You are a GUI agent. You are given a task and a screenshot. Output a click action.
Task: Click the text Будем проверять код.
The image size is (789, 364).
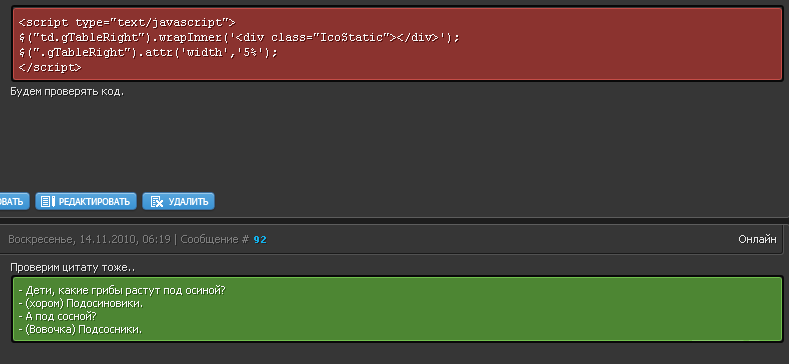67,92
